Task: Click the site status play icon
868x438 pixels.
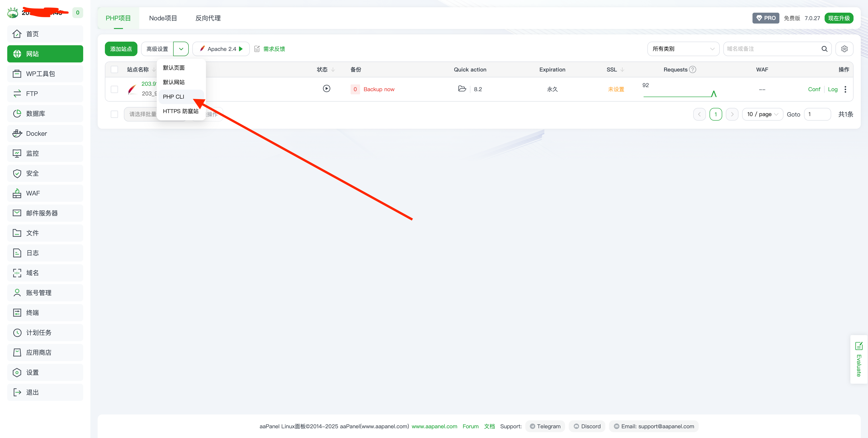Action: 326,89
